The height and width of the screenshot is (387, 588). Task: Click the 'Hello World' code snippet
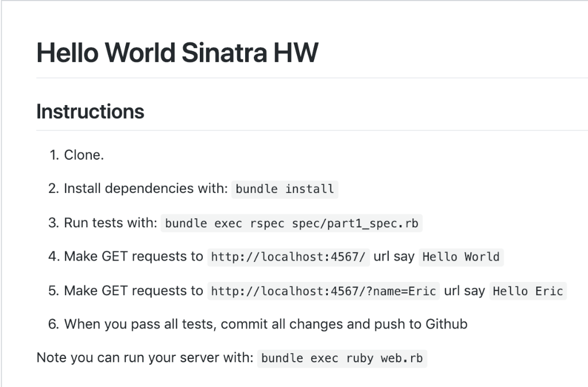tap(461, 257)
